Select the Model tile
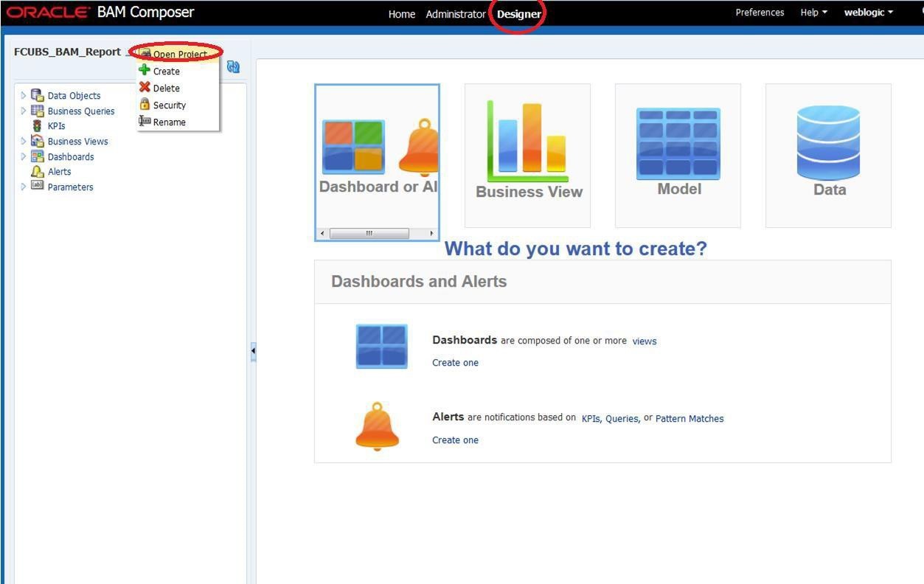The height and width of the screenshot is (584, 924). click(x=678, y=156)
